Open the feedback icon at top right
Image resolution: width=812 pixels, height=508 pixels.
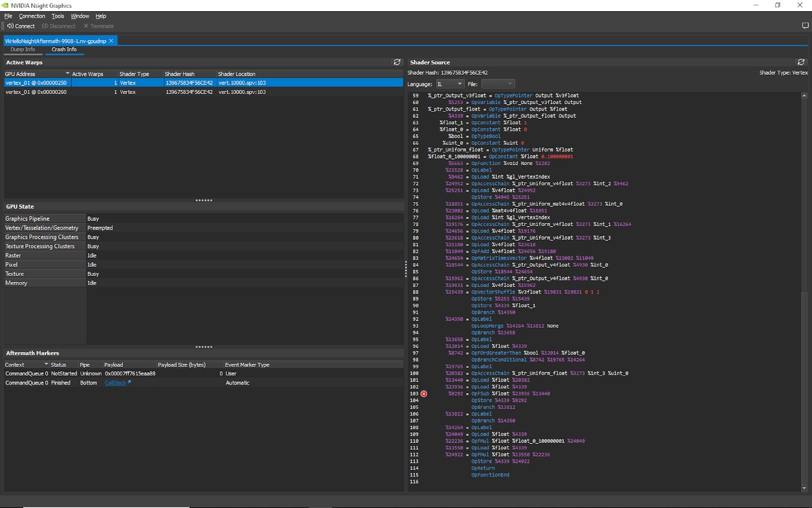(805, 26)
